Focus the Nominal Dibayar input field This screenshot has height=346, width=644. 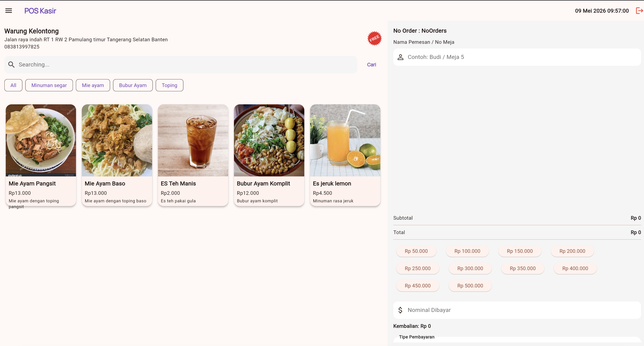pos(517,310)
